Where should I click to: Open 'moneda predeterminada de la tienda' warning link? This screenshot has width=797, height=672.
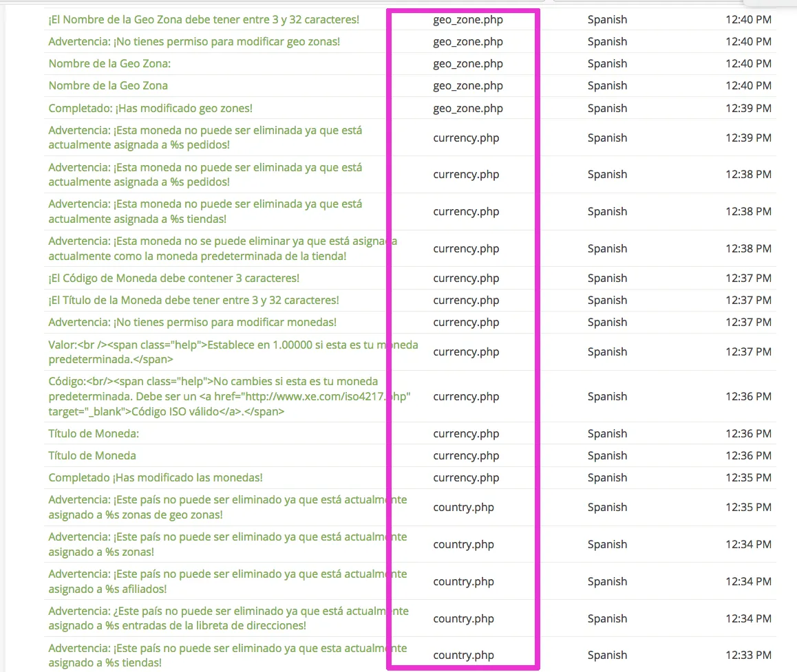[222, 248]
